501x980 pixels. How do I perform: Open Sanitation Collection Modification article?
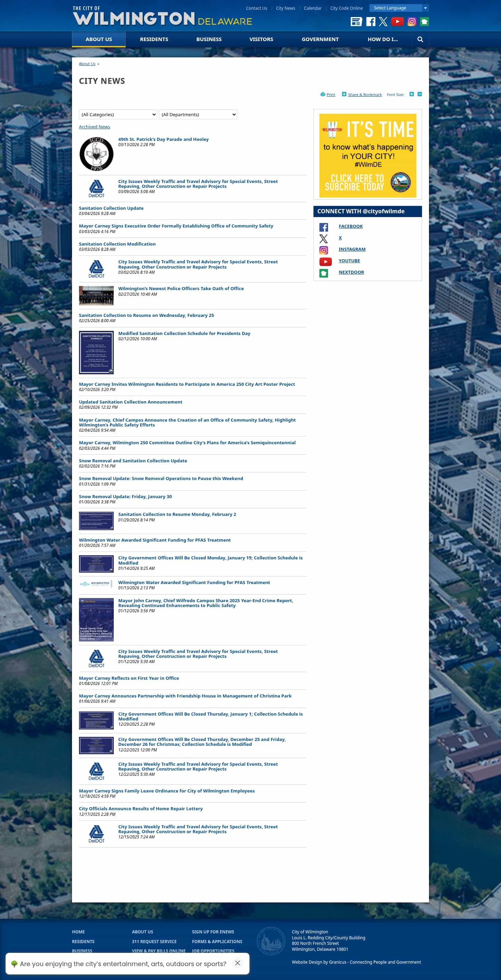coord(117,244)
